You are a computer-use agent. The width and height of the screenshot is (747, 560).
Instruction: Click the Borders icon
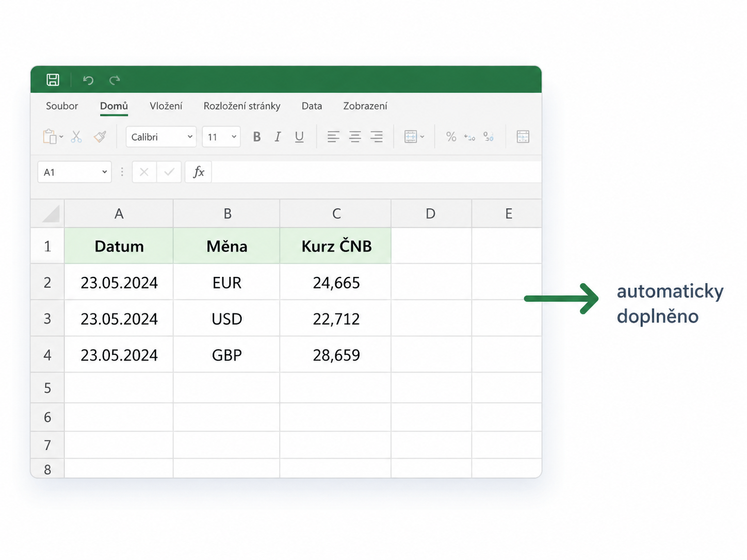pos(411,137)
